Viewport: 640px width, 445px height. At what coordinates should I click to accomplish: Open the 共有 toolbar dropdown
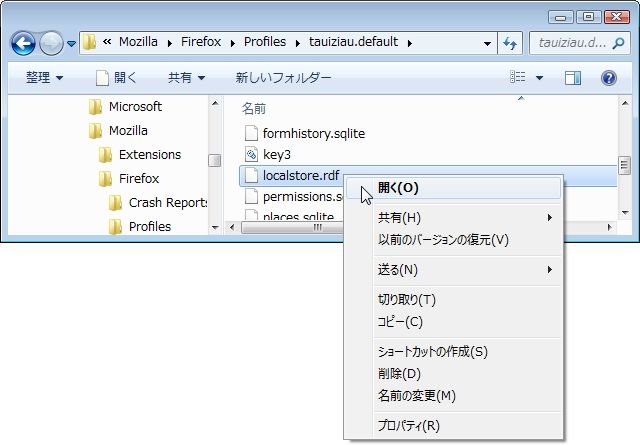point(186,77)
